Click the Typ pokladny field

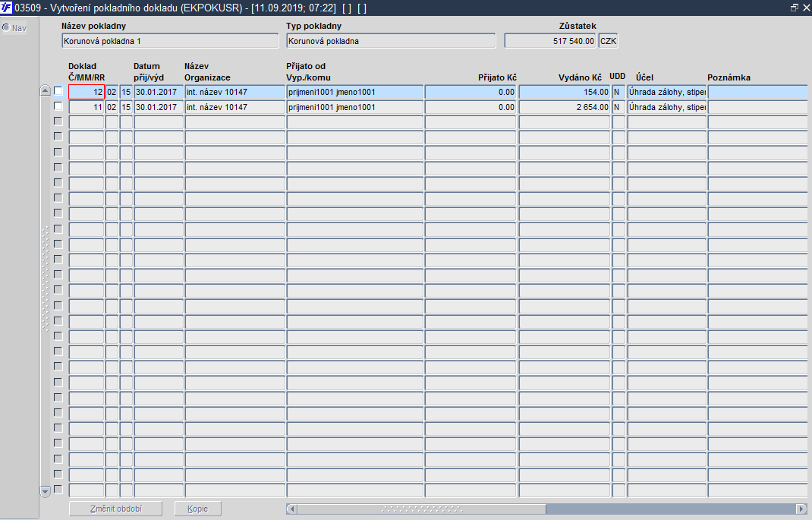391,41
